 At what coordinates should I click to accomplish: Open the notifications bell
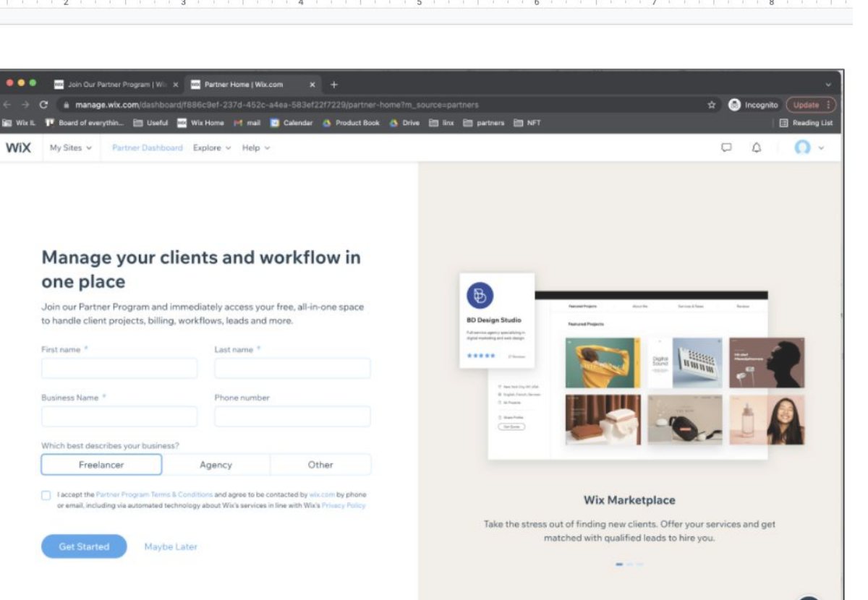pos(757,147)
